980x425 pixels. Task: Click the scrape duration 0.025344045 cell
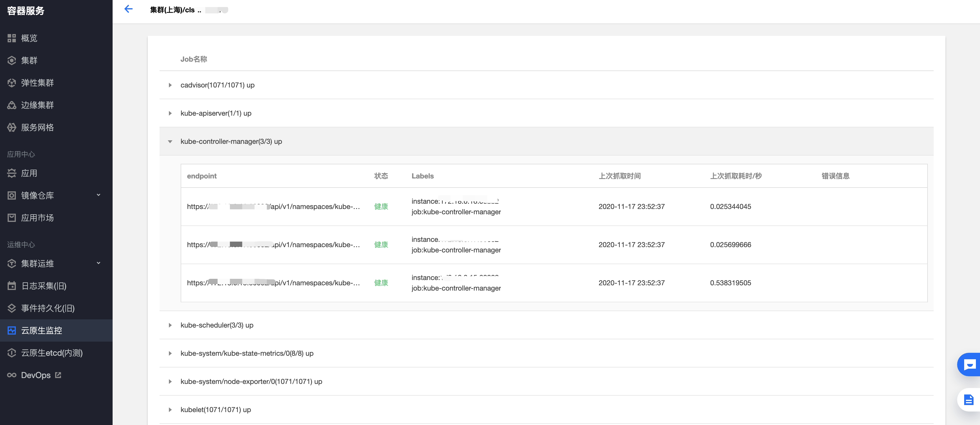click(x=730, y=207)
